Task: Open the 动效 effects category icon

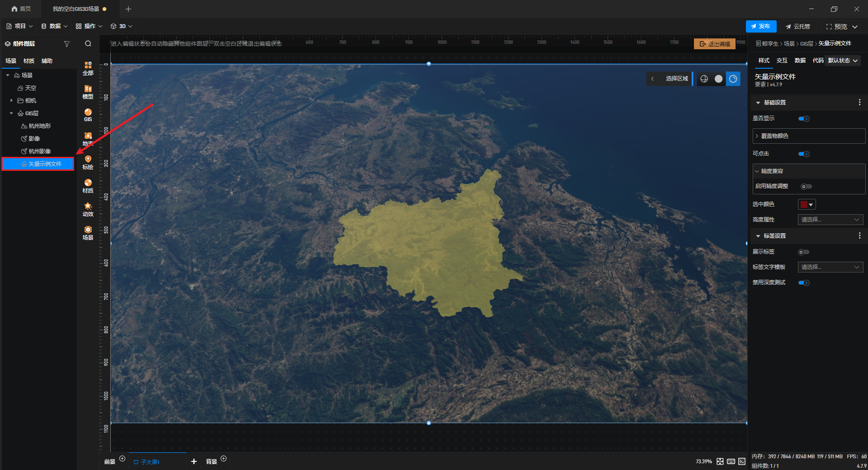Action: click(x=88, y=210)
